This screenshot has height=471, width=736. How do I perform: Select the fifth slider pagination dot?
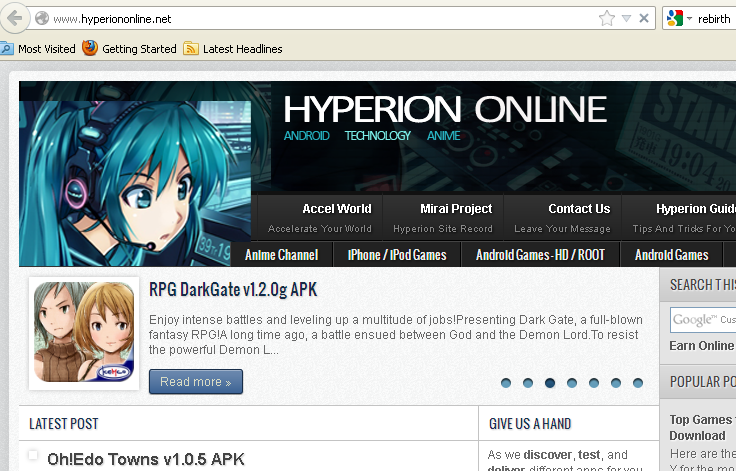point(594,383)
